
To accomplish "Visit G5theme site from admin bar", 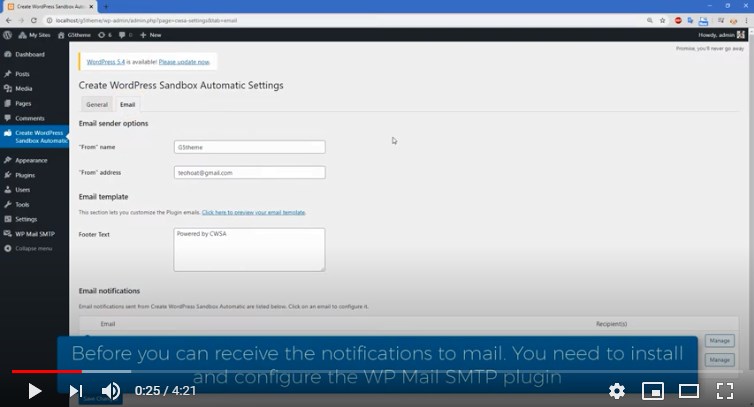I will pos(74,35).
